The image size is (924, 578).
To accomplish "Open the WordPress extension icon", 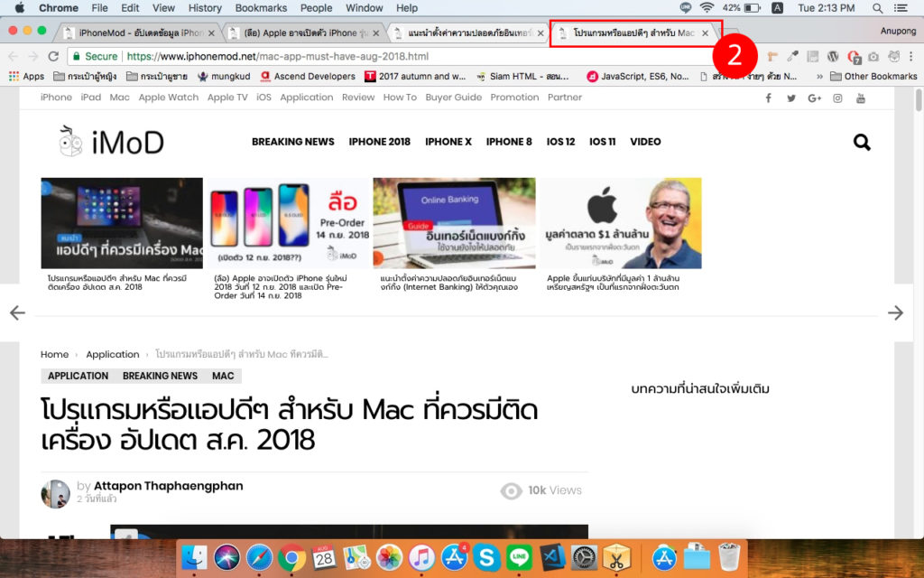I will click(x=834, y=55).
